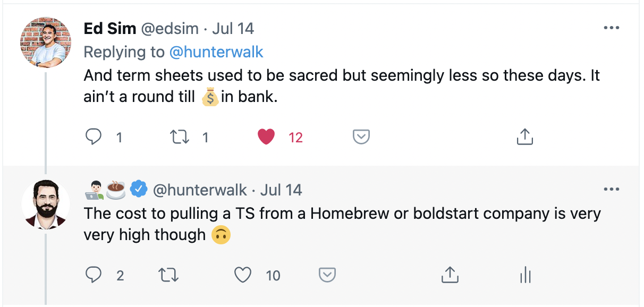Click the Ed Sim display name

click(109, 28)
